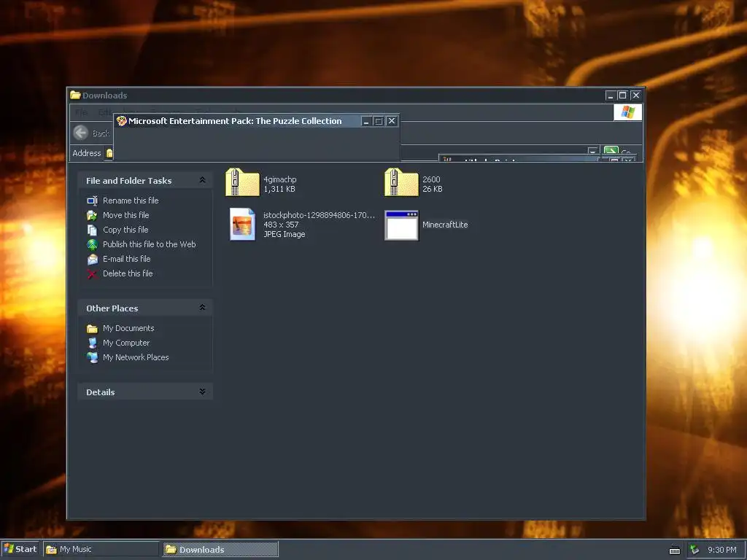The image size is (747, 560).
Task: Click the E-mail this file link
Action: (x=127, y=259)
